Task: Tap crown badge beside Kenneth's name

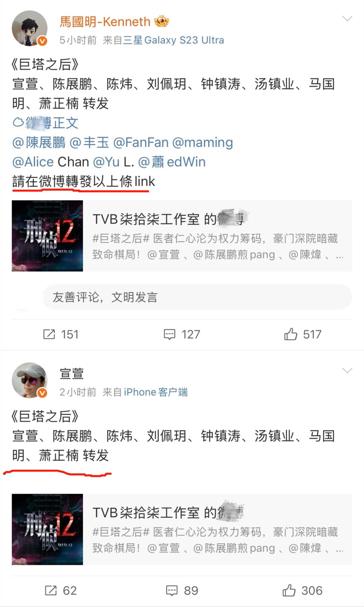Action: point(161,22)
